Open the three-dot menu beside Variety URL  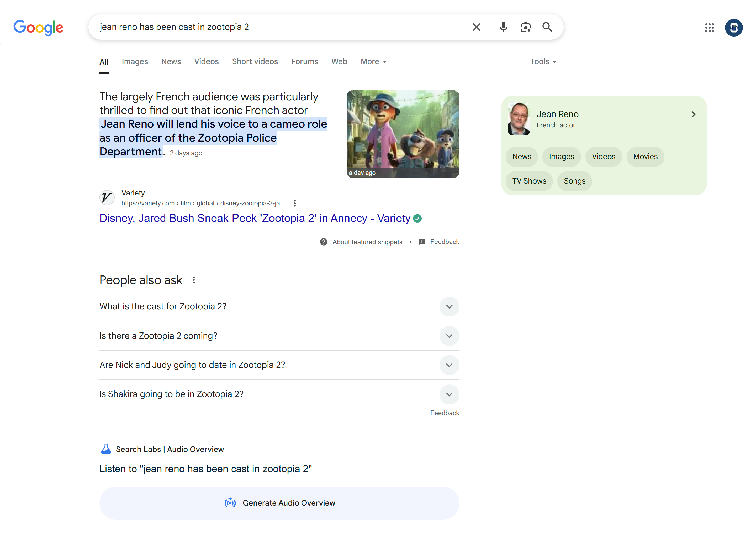pyautogui.click(x=295, y=203)
